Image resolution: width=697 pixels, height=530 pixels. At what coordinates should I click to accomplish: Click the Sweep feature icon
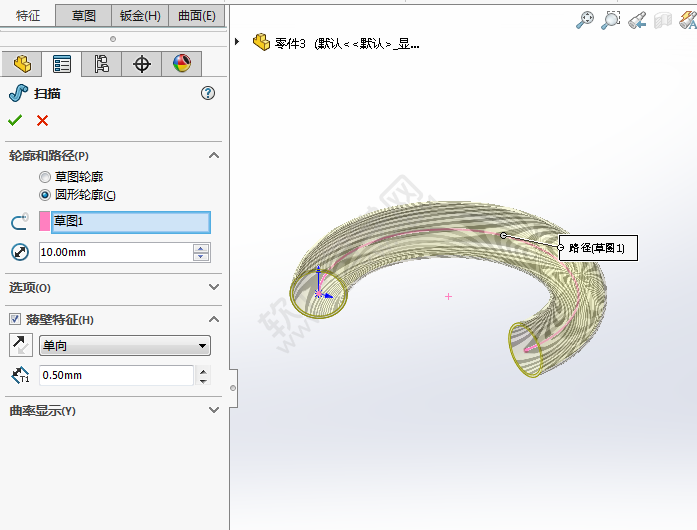(19, 93)
